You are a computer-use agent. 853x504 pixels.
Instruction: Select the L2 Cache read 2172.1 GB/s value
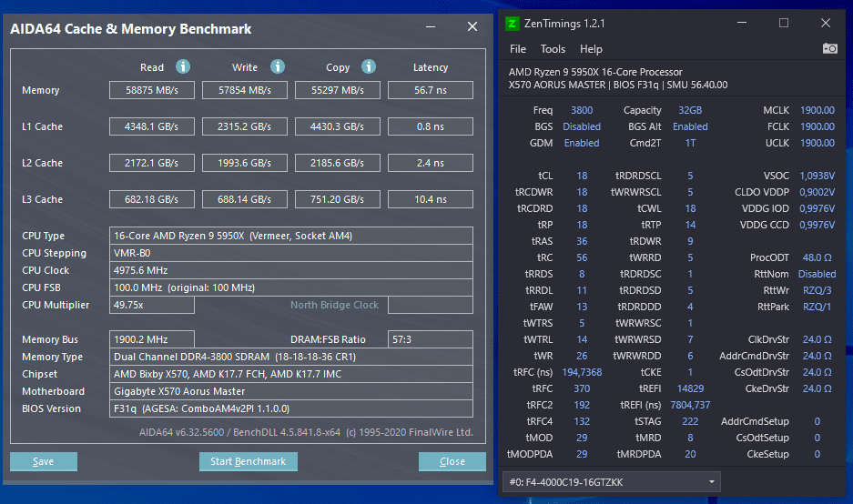[152, 163]
